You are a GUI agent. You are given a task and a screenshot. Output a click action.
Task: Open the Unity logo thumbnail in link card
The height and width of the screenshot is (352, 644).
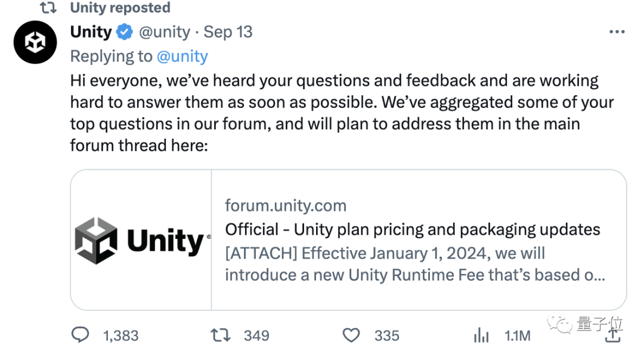tap(141, 240)
